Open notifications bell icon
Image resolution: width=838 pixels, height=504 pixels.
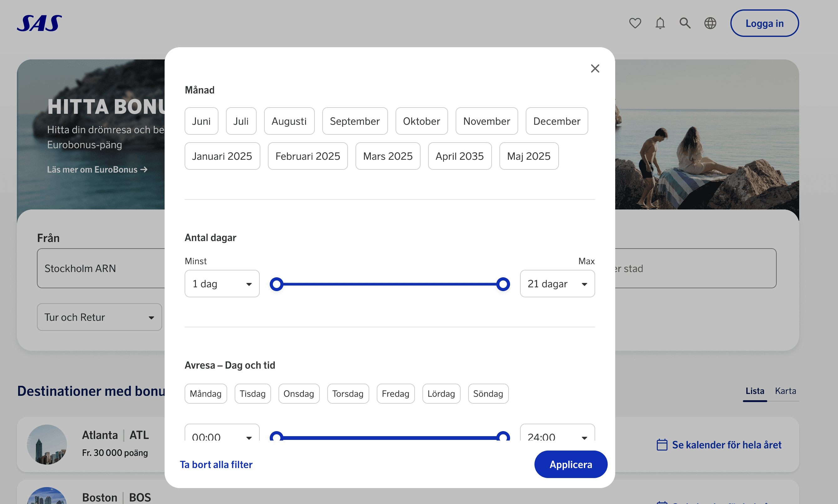pos(660,23)
